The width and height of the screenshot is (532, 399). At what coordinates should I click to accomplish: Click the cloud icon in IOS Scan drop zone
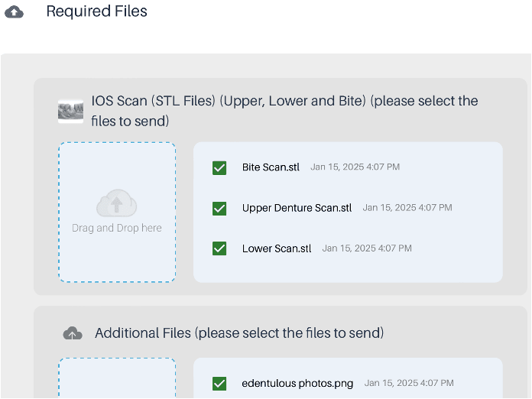117,203
